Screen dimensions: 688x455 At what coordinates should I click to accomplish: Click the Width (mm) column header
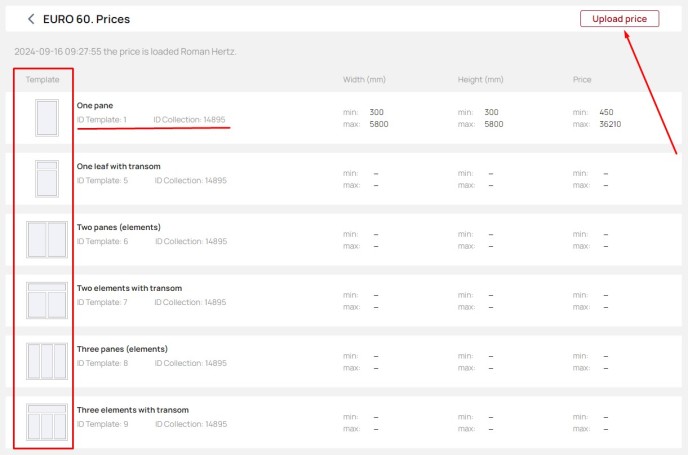click(x=364, y=79)
